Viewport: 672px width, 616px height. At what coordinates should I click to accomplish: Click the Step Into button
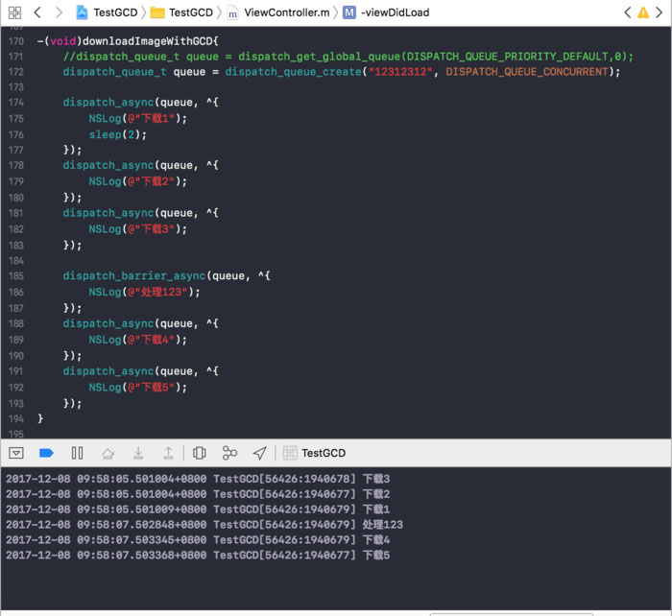138,453
